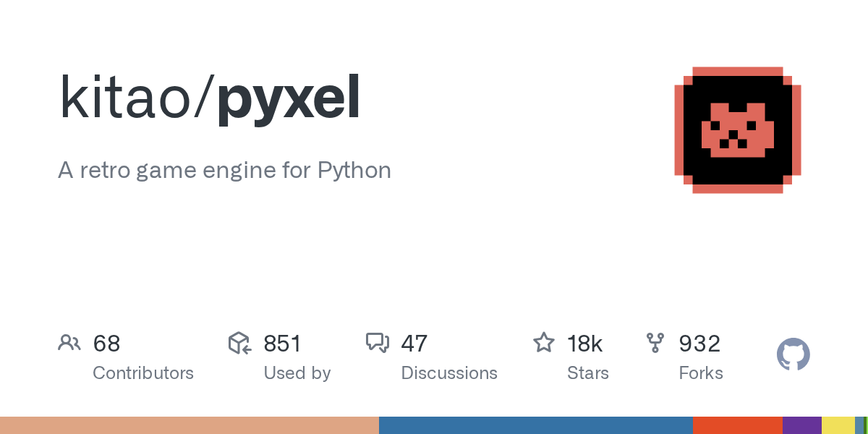The height and width of the screenshot is (434, 868).
Task: Select the yellow segment of language bar
Action: pos(838,425)
